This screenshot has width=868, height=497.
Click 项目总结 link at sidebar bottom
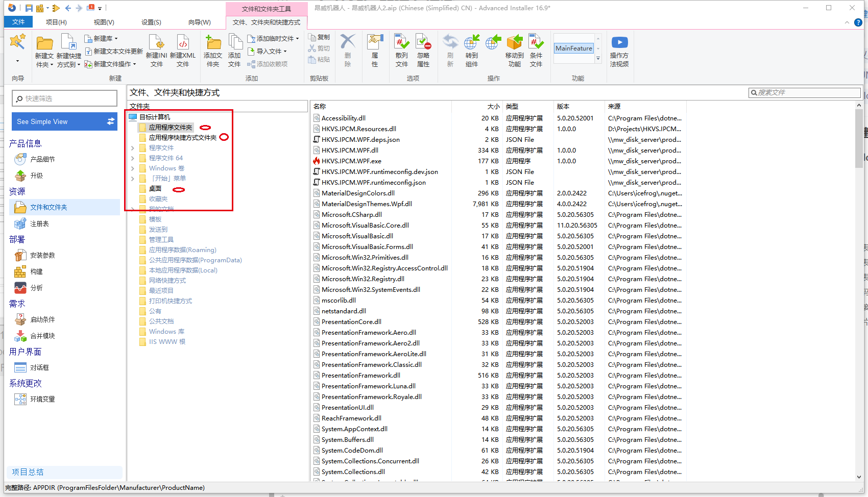tap(28, 472)
